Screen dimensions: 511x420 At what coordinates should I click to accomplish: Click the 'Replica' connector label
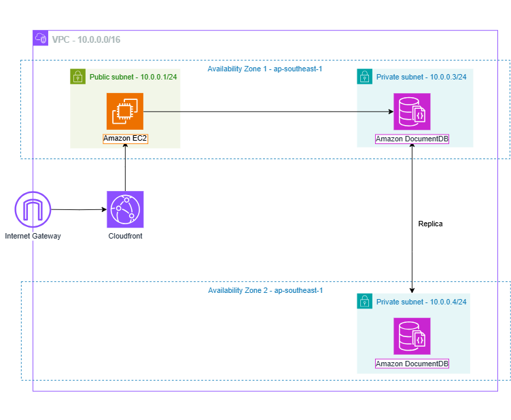pyautogui.click(x=431, y=224)
